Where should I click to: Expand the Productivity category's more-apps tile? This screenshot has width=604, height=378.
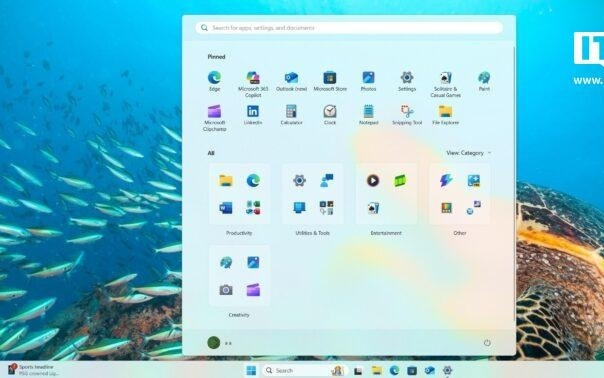253,208
